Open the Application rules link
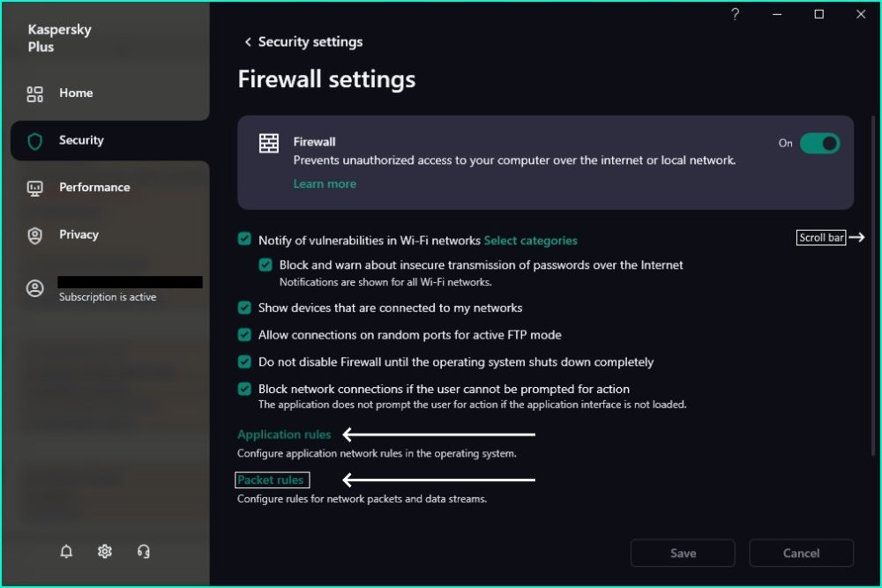The height and width of the screenshot is (588, 882). pos(284,435)
